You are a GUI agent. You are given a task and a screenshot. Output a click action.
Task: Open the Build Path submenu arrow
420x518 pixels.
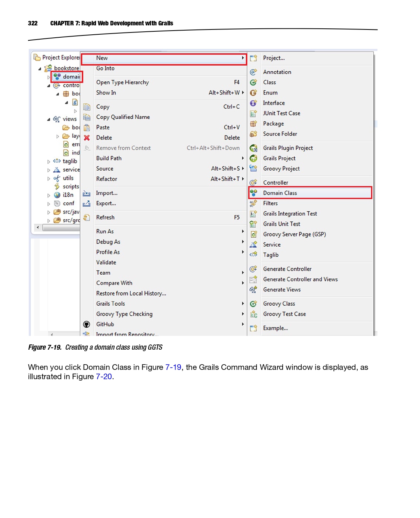pos(243,158)
